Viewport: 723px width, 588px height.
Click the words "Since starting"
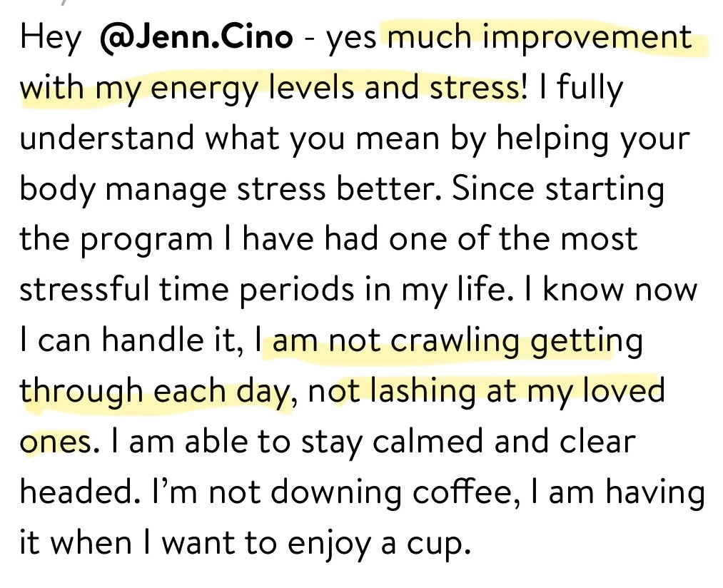click(558, 189)
